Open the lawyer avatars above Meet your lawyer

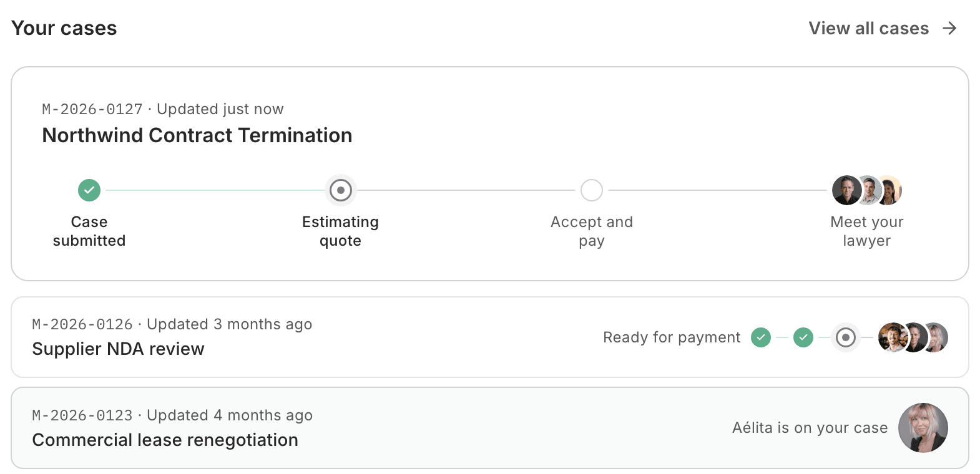click(x=867, y=190)
